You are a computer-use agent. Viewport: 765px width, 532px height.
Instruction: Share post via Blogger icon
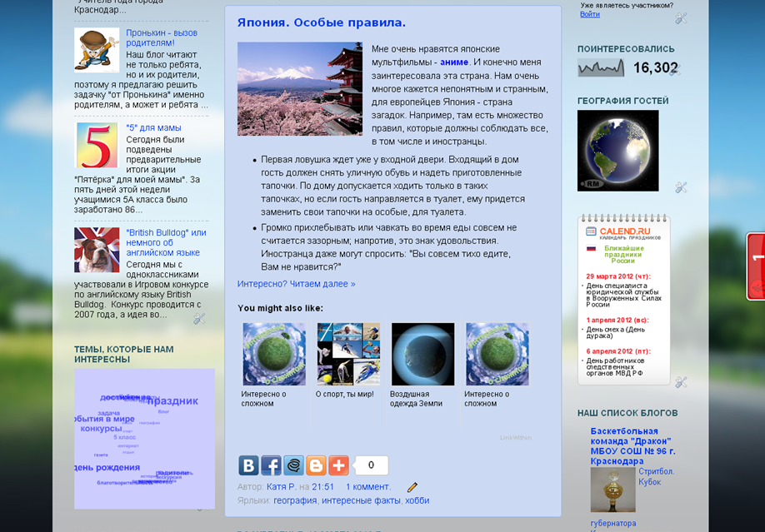[316, 465]
